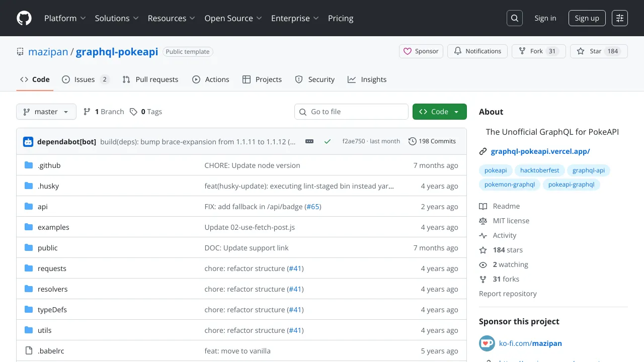
Task: Star the repository with Star button
Action: pyautogui.click(x=599, y=51)
